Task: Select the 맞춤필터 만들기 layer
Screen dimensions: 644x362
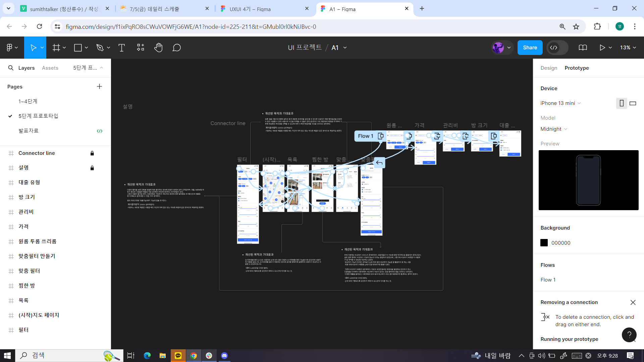Action: [x=37, y=256]
